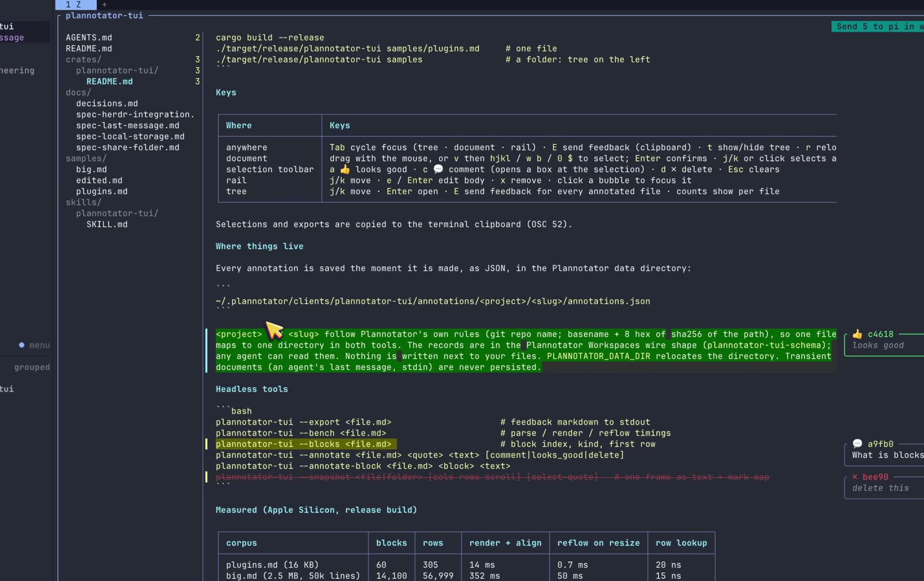Click the 'menu' item in left sidebar
The image size is (924, 581).
point(39,345)
